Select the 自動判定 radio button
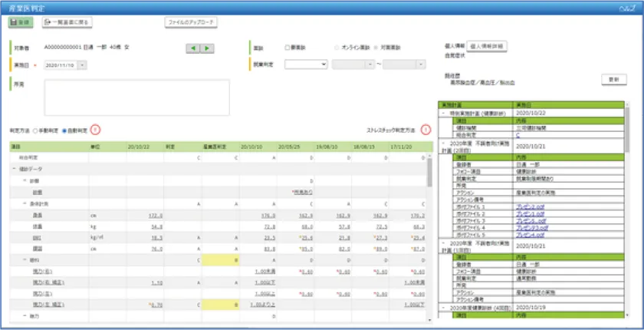644x330 pixels. coord(64,131)
